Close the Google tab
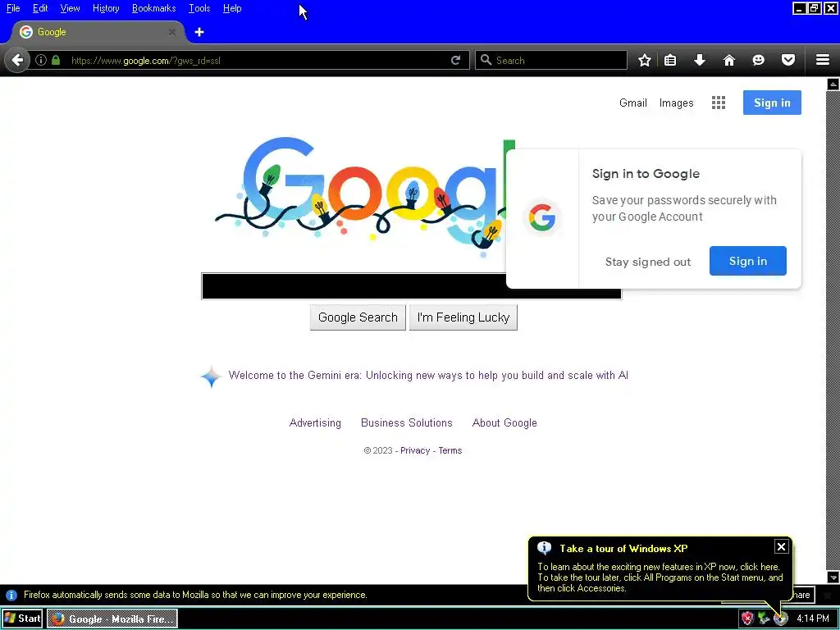This screenshot has width=840, height=630. click(172, 32)
